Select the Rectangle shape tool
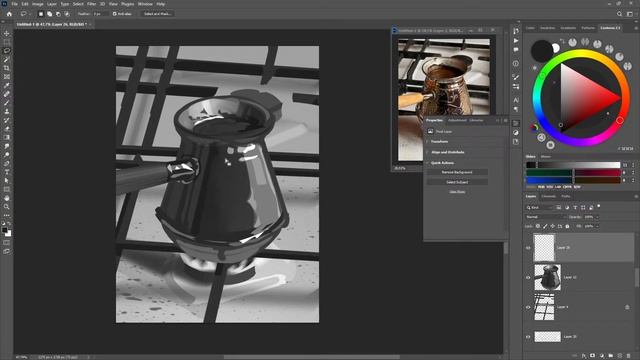 pos(7,189)
